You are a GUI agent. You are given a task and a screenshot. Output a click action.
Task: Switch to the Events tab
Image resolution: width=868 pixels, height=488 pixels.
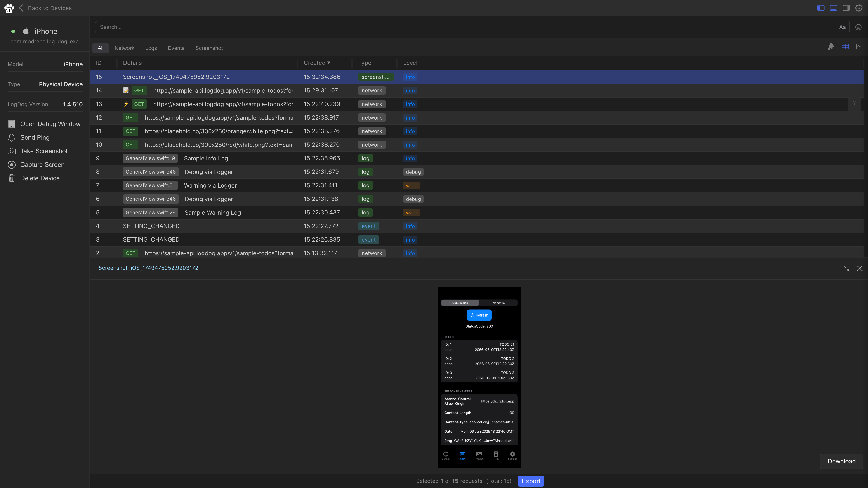pos(176,48)
